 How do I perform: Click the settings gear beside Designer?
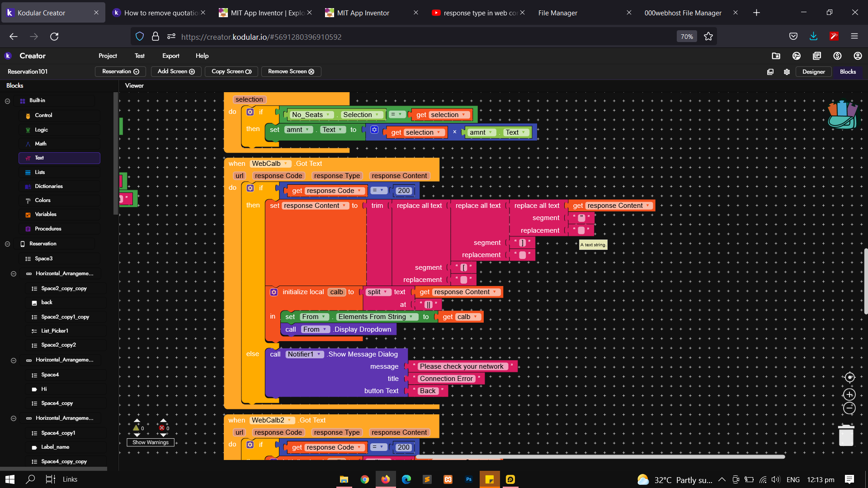(787, 72)
